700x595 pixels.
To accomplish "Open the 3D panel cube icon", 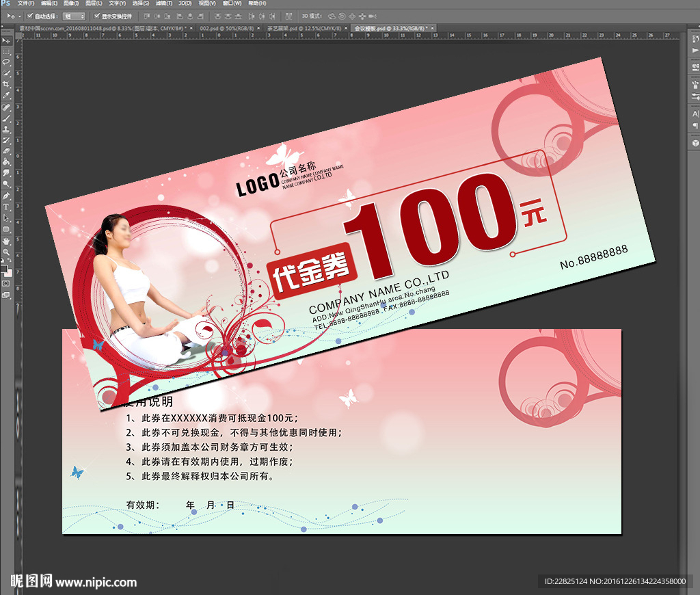I will tap(695, 144).
